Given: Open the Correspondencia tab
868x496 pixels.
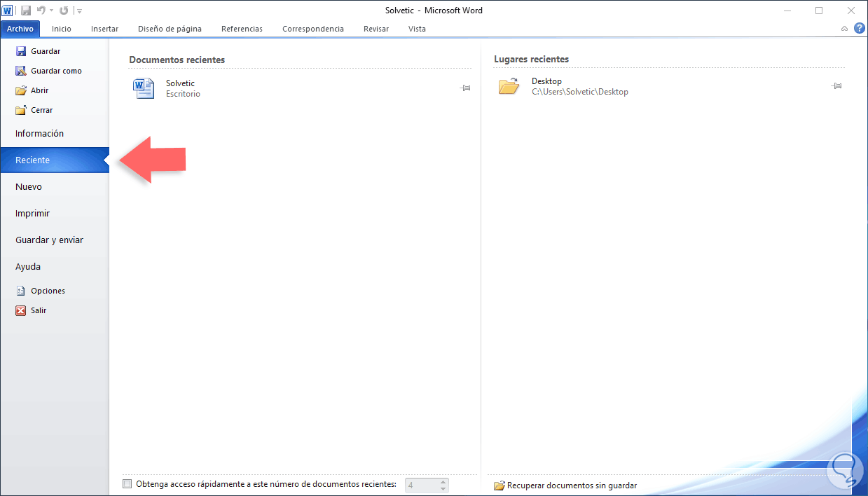Looking at the screenshot, I should pos(313,29).
